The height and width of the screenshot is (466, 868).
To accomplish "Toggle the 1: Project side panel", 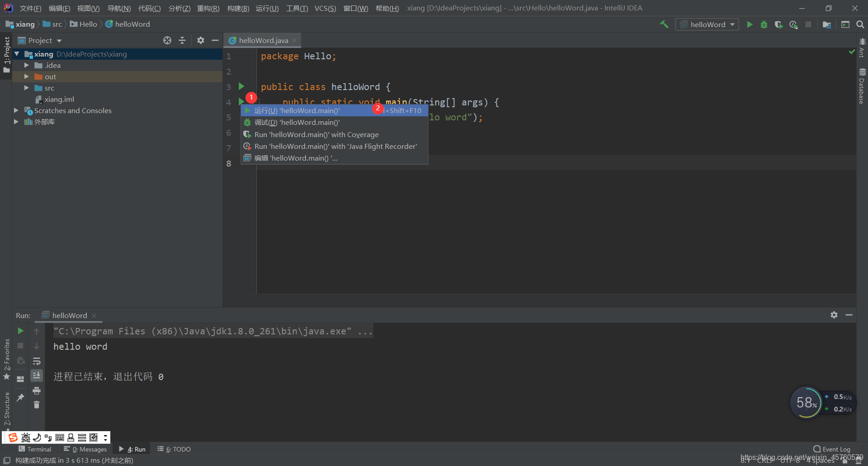I will click(x=6, y=54).
